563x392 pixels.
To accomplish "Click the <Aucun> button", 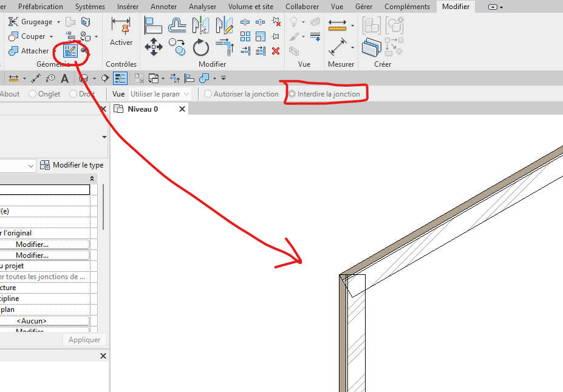I will click(44, 320).
